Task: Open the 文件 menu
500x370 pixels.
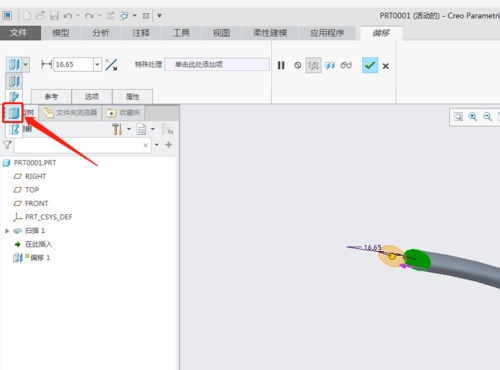Action: pos(19,33)
